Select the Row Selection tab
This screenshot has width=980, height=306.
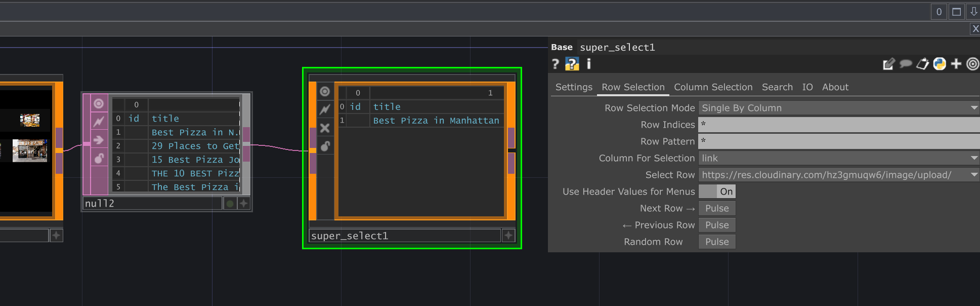pyautogui.click(x=633, y=87)
